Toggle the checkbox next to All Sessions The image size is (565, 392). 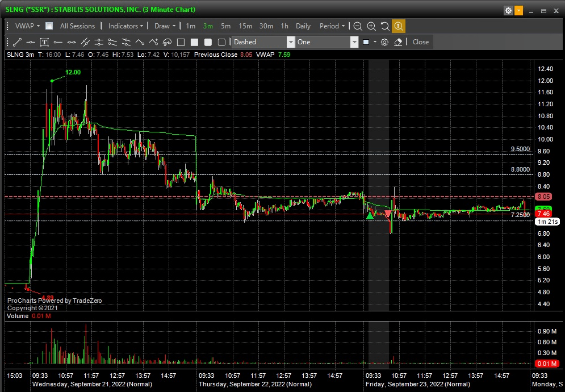(49, 26)
